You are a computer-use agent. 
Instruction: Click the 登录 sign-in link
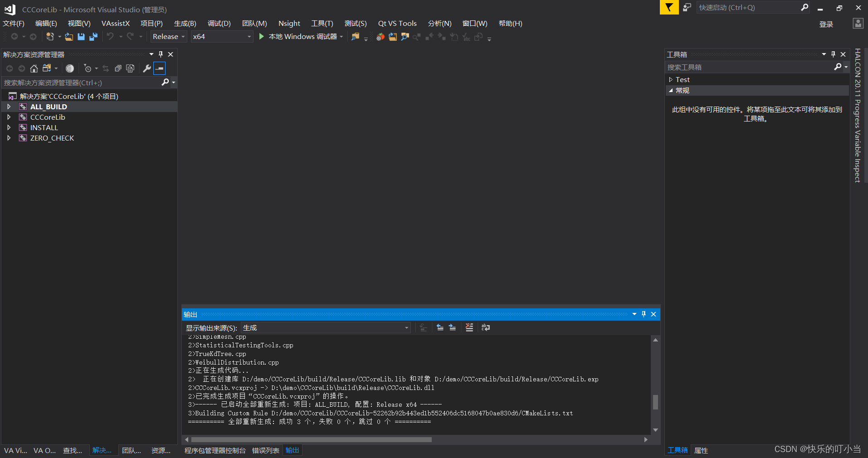826,24
